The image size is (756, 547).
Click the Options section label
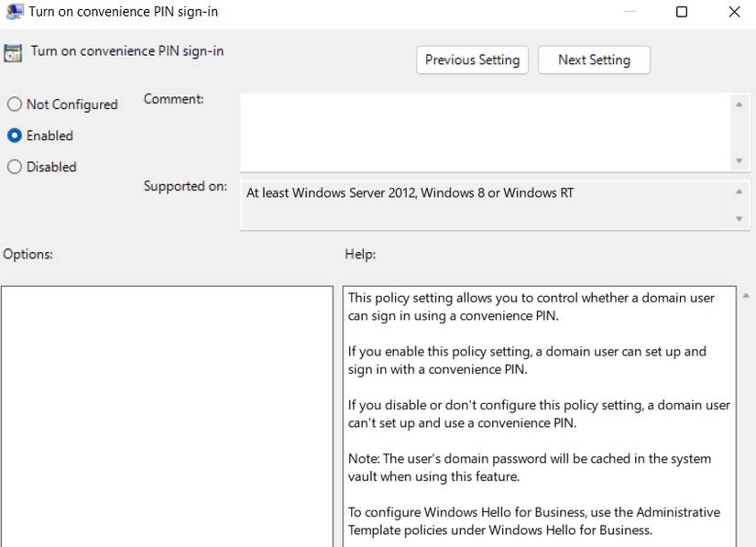[27, 254]
